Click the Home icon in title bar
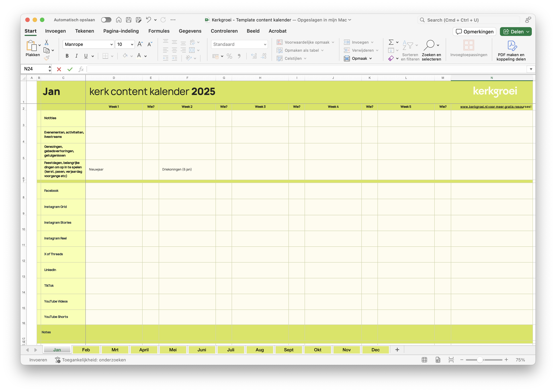The image size is (556, 392). click(118, 20)
